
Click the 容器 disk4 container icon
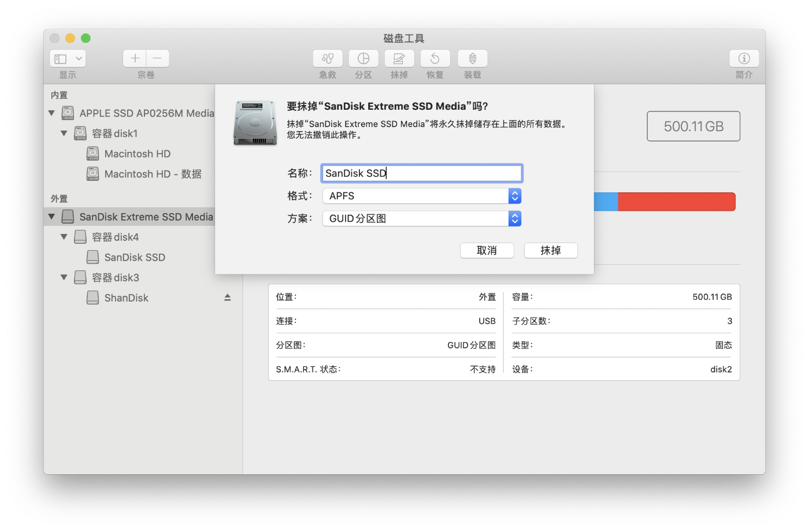pyautogui.click(x=80, y=237)
